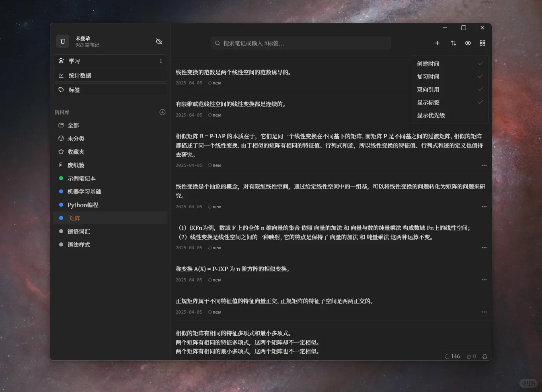This screenshot has width=542, height=392.
Task: Open the sort order icon
Action: click(x=453, y=43)
